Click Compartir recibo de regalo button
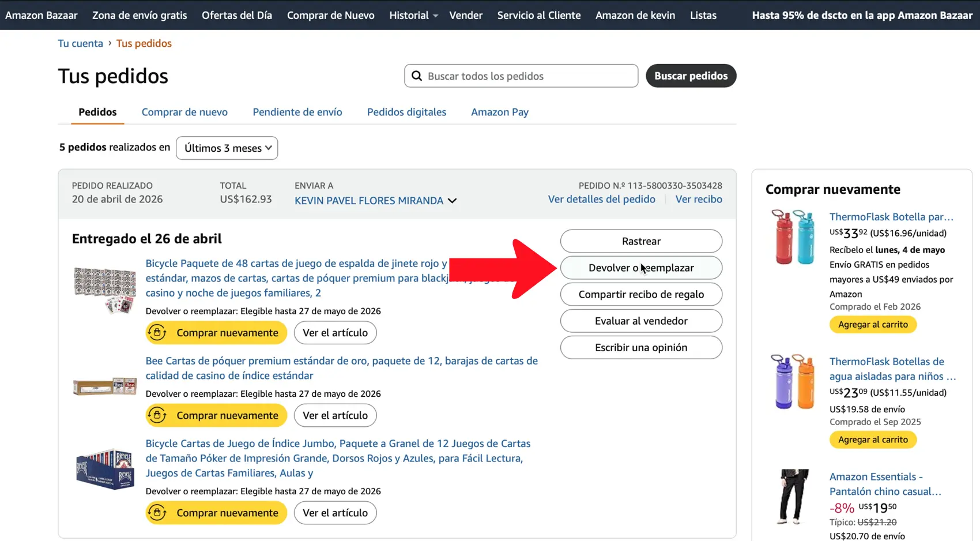The image size is (980, 541). [641, 294]
